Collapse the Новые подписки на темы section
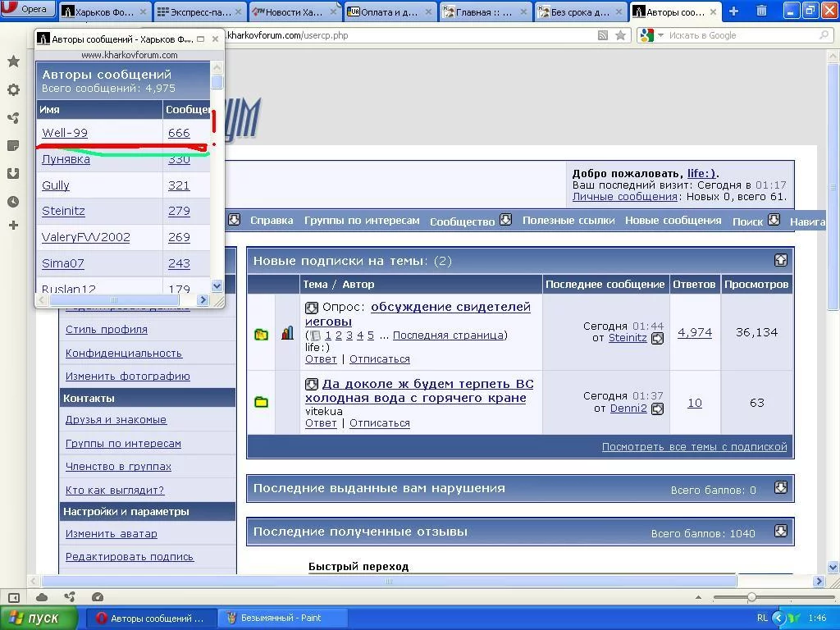 (780, 260)
